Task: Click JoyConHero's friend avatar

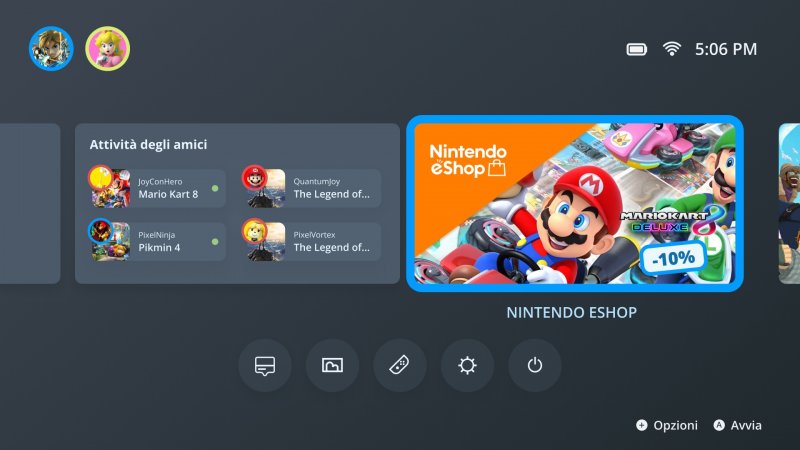Action: click(101, 177)
